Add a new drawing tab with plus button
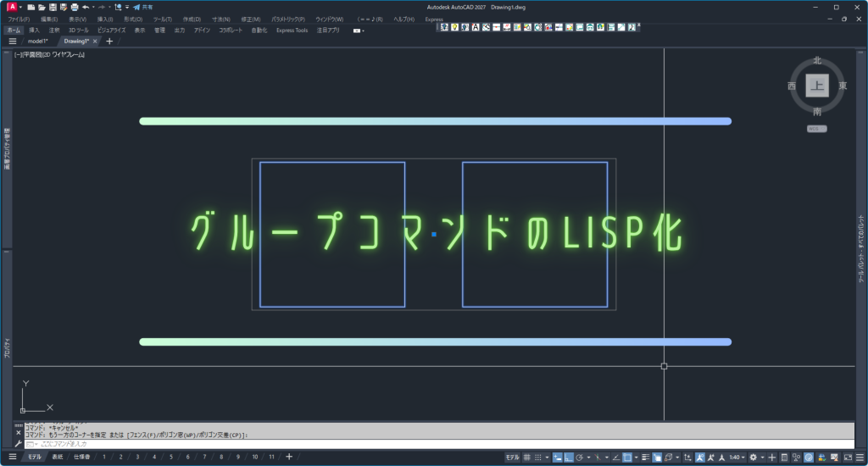The width and height of the screenshot is (868, 466). pyautogui.click(x=109, y=41)
